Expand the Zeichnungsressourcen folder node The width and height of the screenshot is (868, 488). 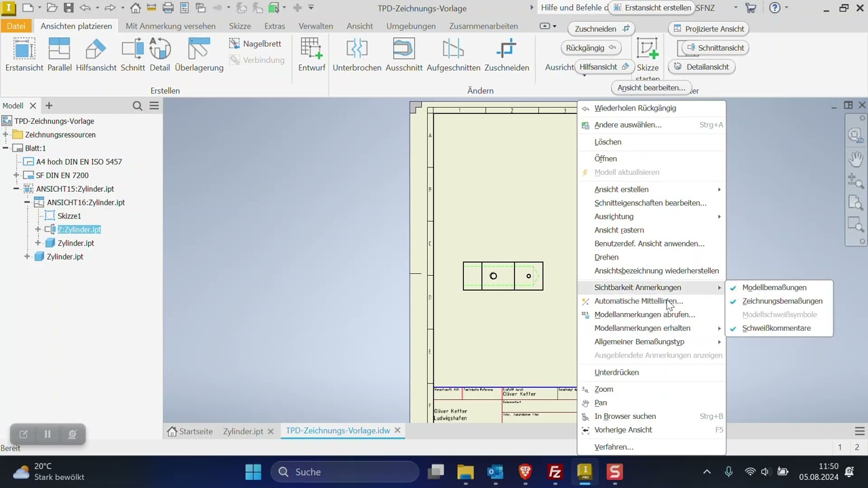(x=5, y=135)
